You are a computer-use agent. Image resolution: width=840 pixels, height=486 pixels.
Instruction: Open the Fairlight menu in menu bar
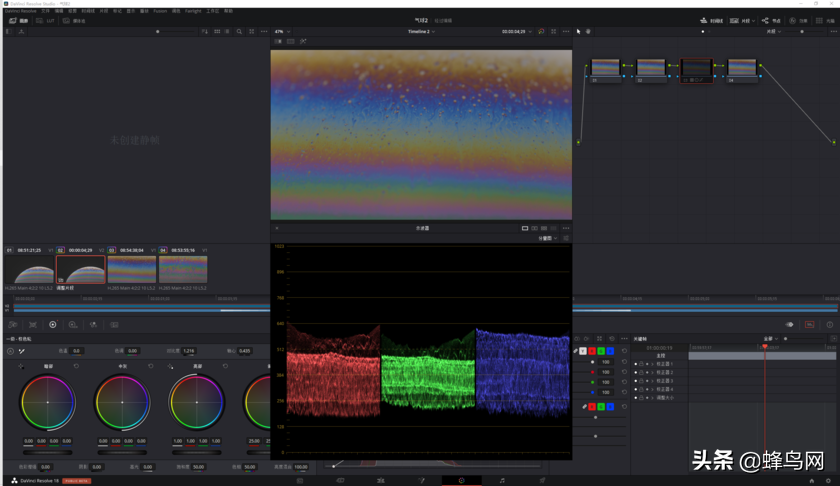click(193, 11)
